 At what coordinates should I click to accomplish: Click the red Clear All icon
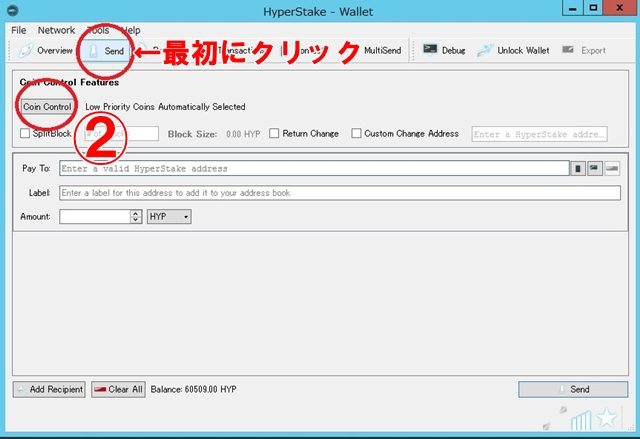click(100, 389)
